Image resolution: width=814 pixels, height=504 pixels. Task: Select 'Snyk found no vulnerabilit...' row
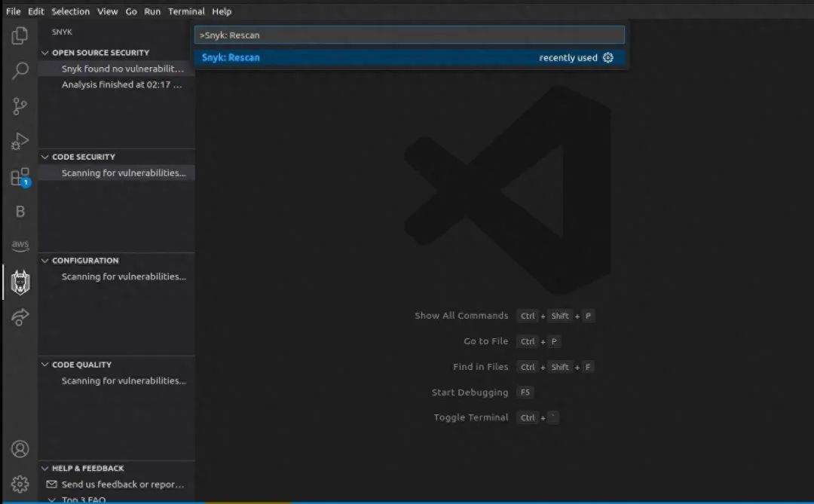[117, 69]
